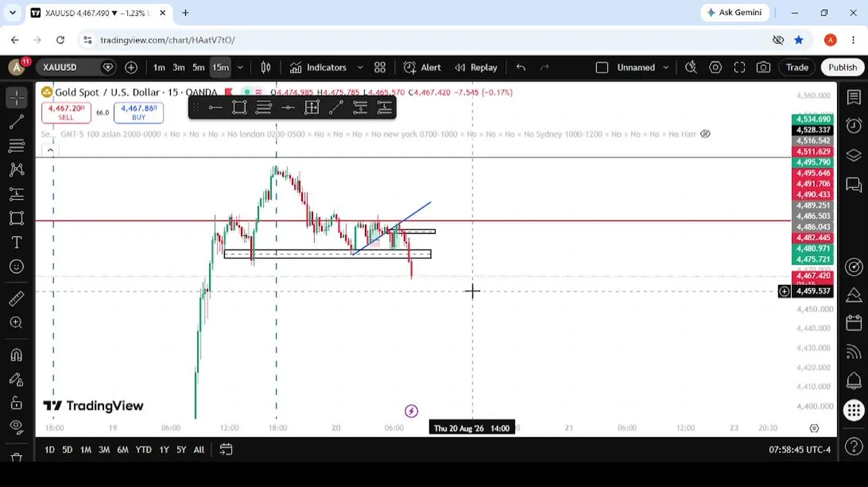Show All date range
The height and width of the screenshot is (487, 868).
point(199,449)
